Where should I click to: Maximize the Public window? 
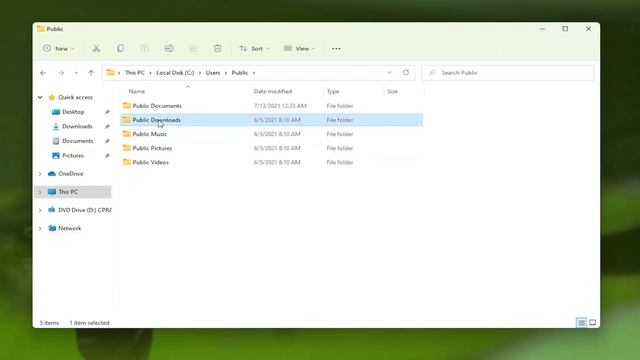tap(565, 29)
